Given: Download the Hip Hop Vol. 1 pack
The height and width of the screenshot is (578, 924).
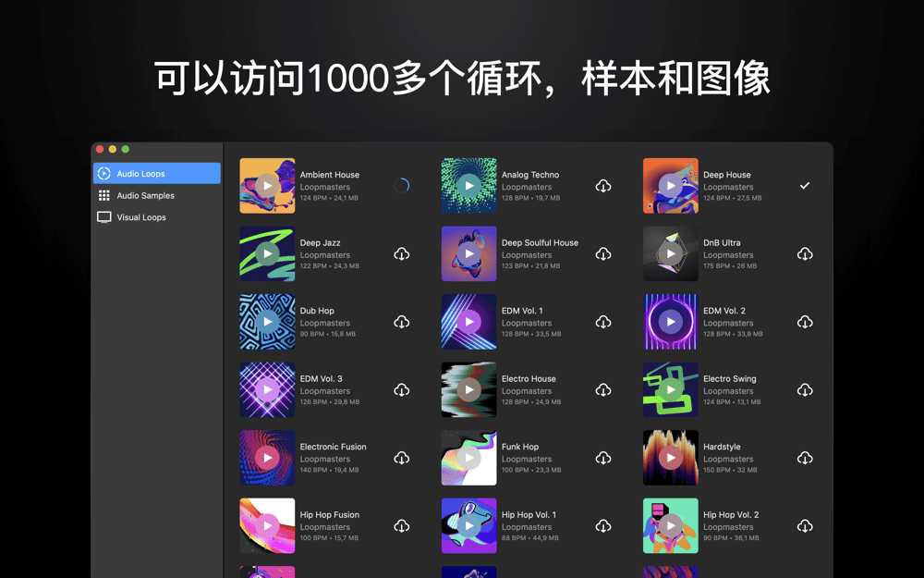Looking at the screenshot, I should (x=603, y=525).
